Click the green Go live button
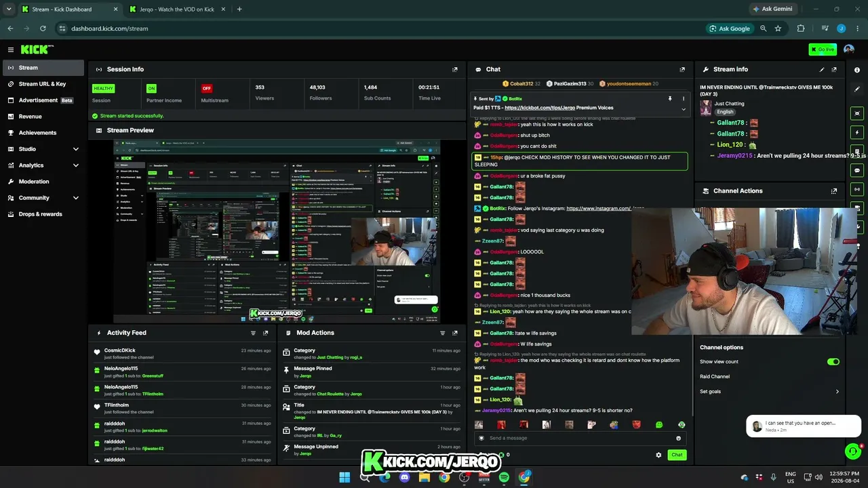Image resolution: width=868 pixels, height=488 pixels. coord(823,49)
